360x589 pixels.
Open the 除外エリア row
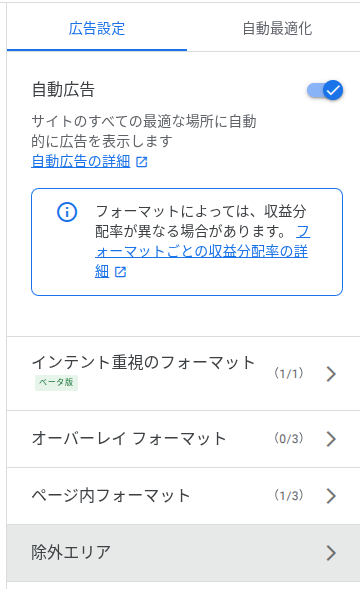[183, 553]
